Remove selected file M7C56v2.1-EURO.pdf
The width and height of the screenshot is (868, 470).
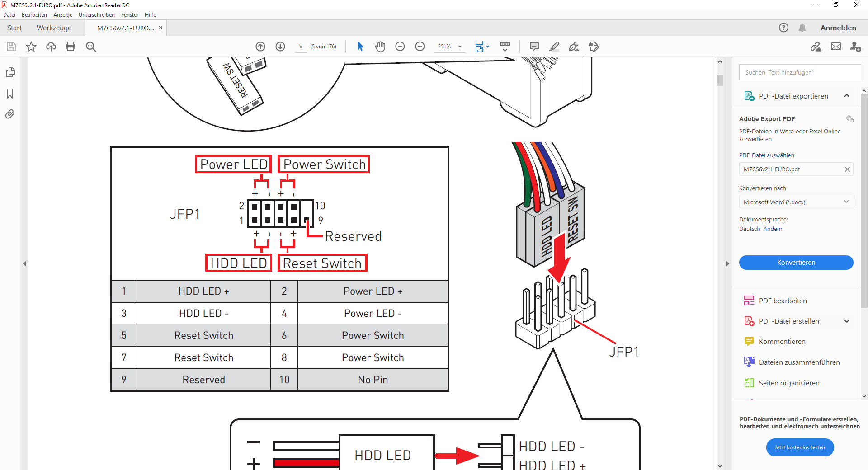pos(847,169)
